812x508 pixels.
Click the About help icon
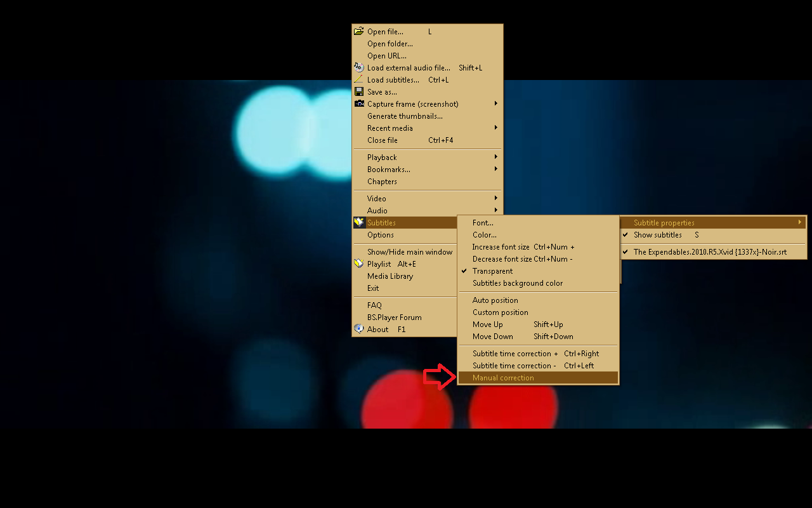pos(359,329)
